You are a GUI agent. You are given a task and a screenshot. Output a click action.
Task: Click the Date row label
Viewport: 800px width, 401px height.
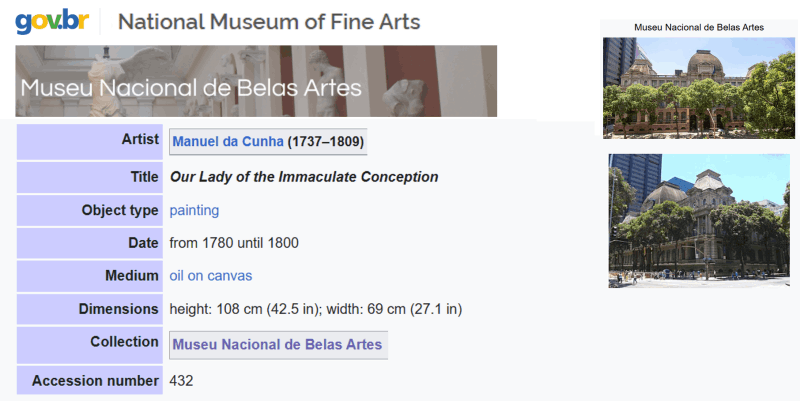point(143,243)
